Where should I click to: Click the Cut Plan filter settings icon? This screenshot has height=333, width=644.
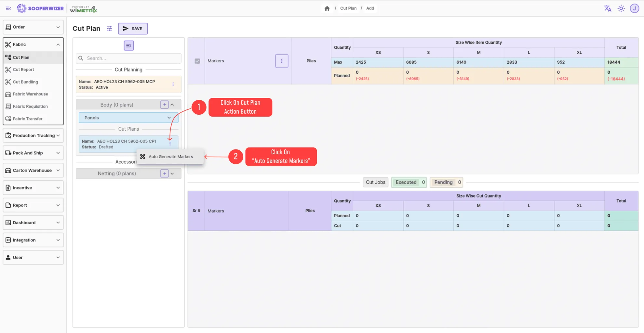[109, 29]
